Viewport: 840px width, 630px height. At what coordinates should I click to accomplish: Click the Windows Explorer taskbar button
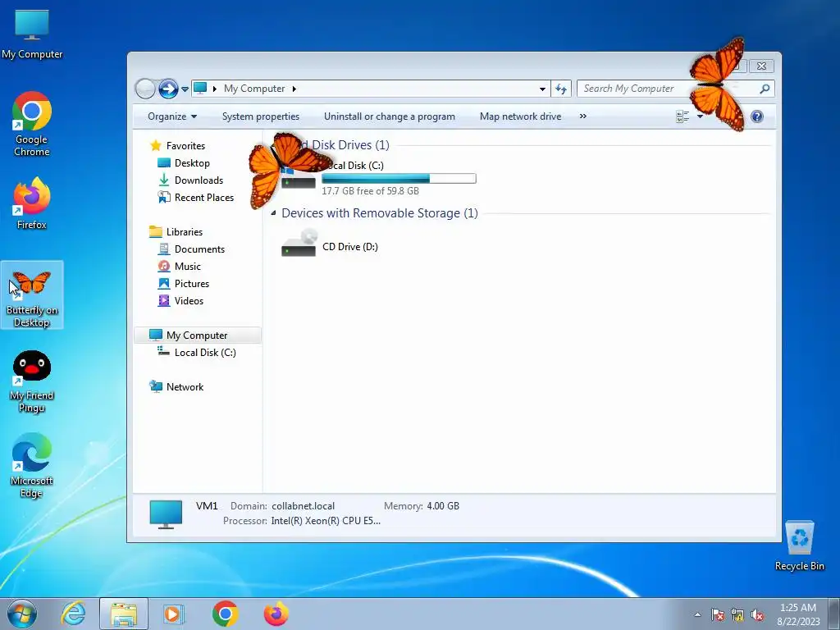click(124, 614)
